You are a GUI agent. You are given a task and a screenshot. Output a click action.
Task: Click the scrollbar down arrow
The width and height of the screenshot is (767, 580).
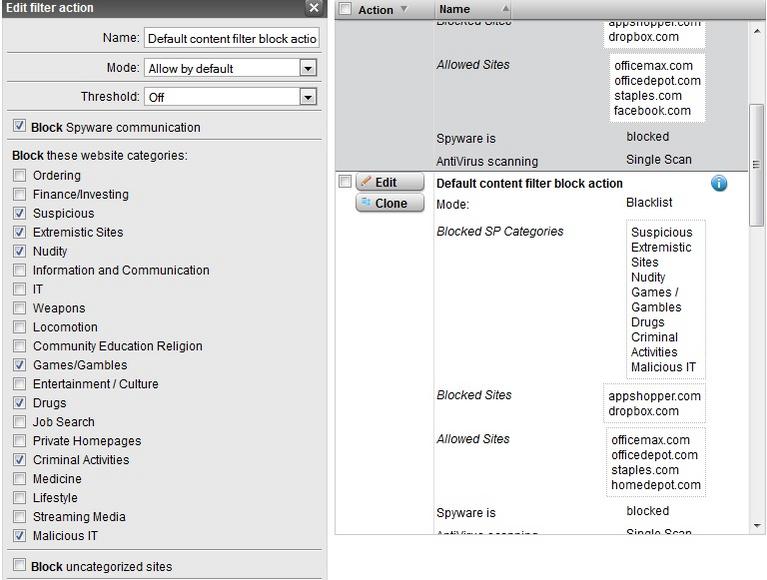click(x=756, y=525)
